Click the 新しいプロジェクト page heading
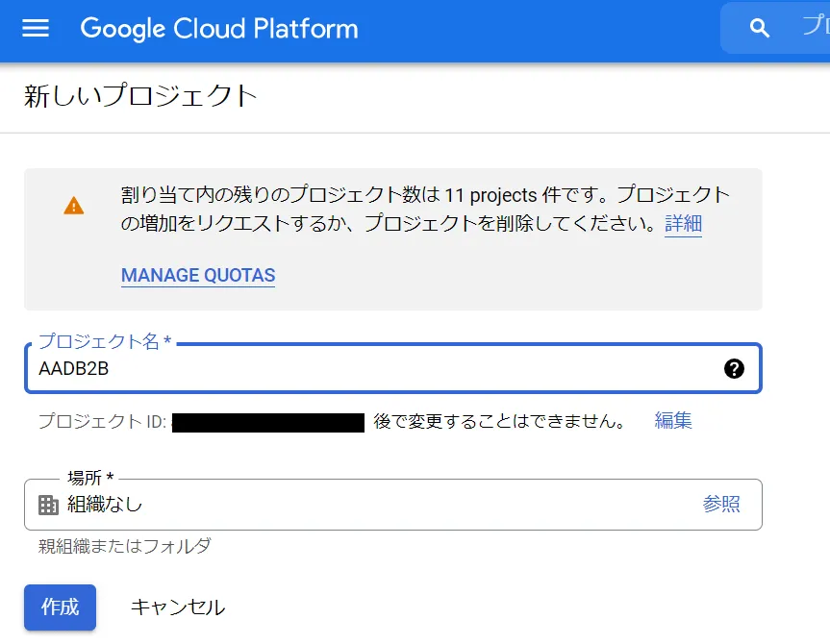 (x=140, y=96)
